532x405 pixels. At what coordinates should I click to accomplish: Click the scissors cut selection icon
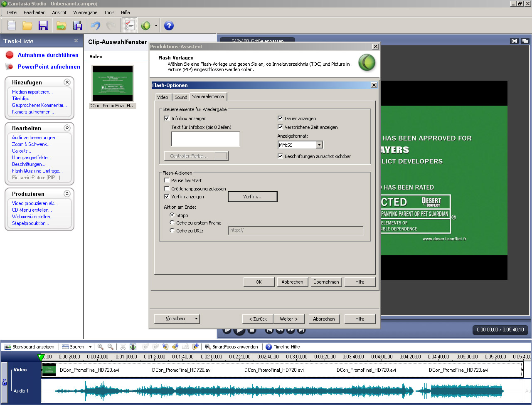(123, 347)
